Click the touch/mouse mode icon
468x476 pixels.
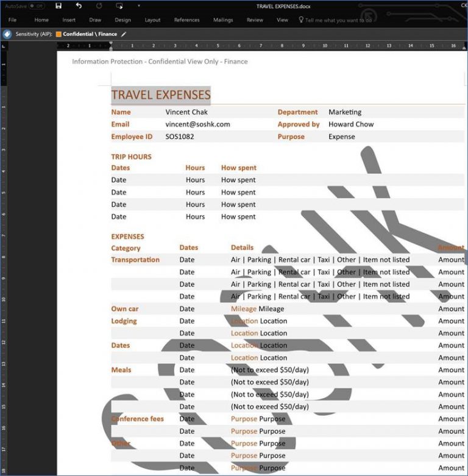coord(119,5)
